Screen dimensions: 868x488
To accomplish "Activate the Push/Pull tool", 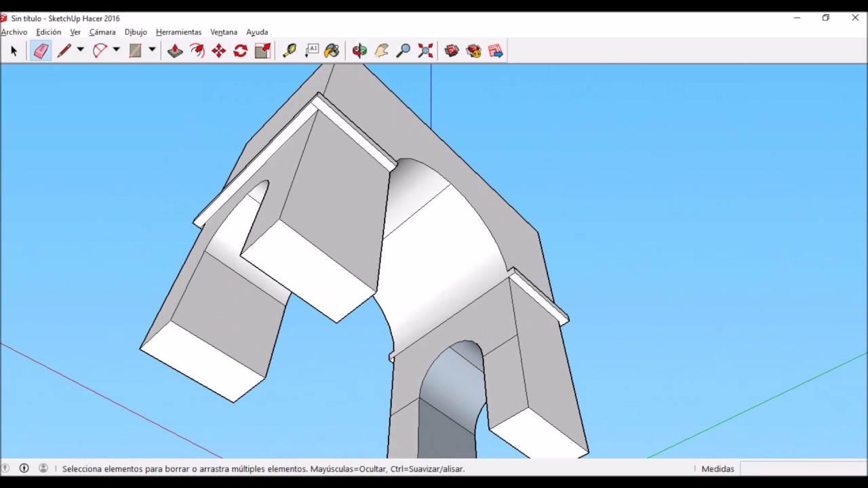I will [175, 51].
